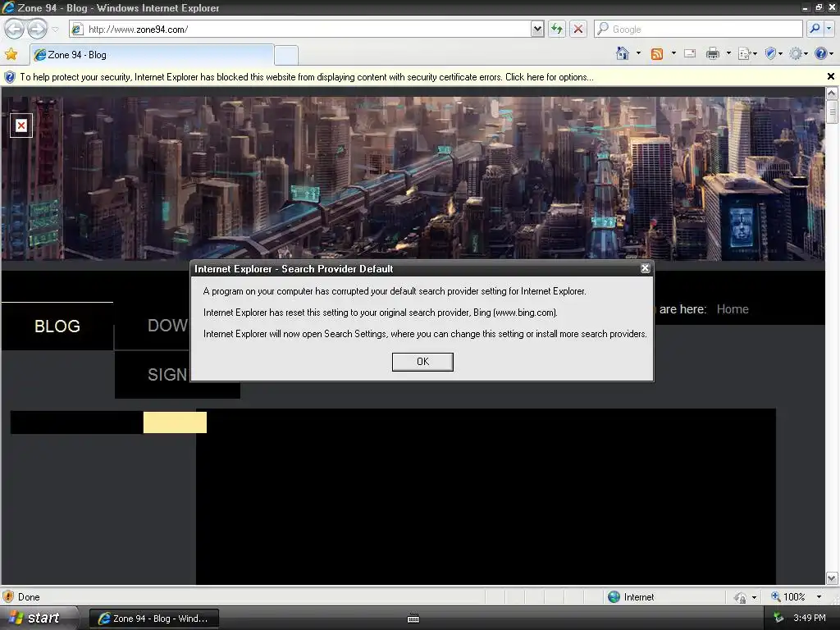
Task: Click the broken image placeholder icon
Action: (21, 126)
